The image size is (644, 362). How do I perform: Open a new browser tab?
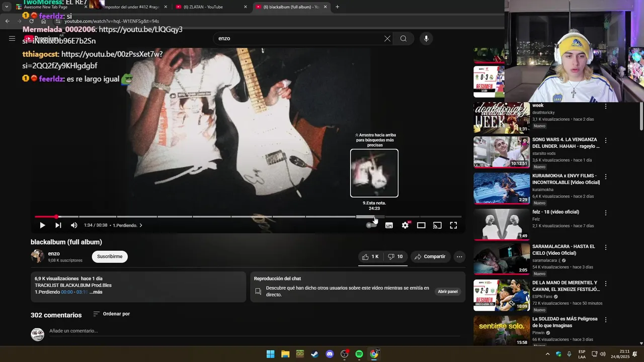[x=337, y=7]
